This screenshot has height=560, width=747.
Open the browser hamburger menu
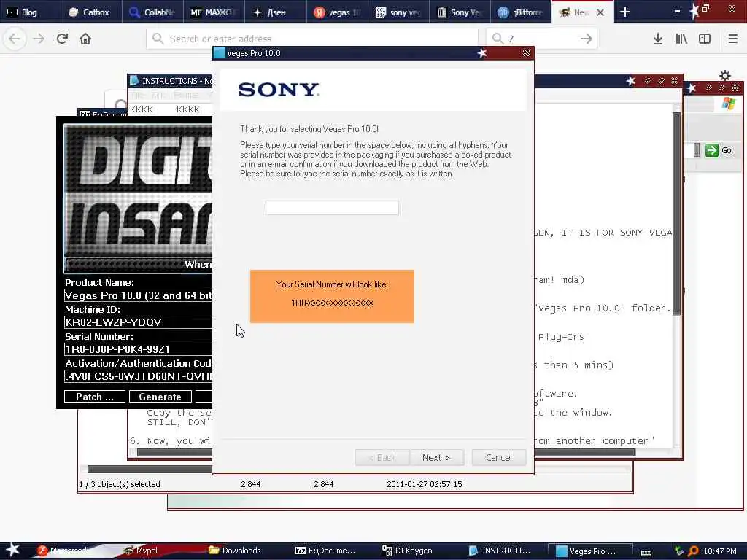click(732, 39)
